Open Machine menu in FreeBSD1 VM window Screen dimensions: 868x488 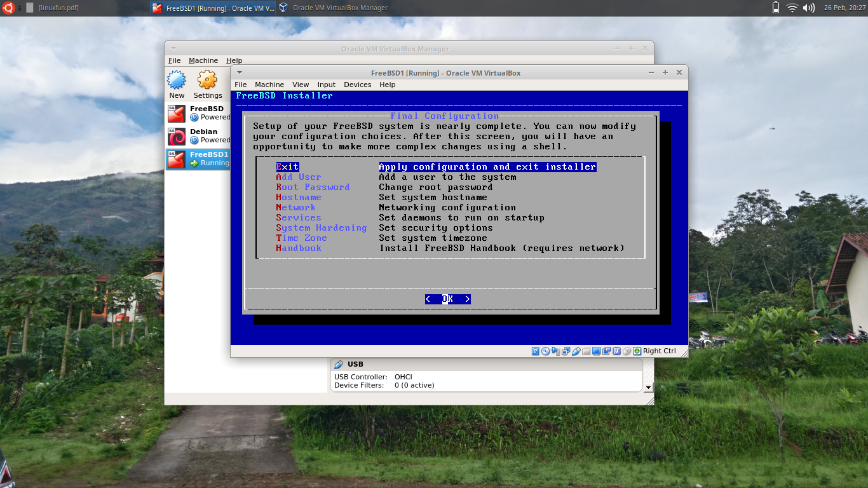coord(269,85)
